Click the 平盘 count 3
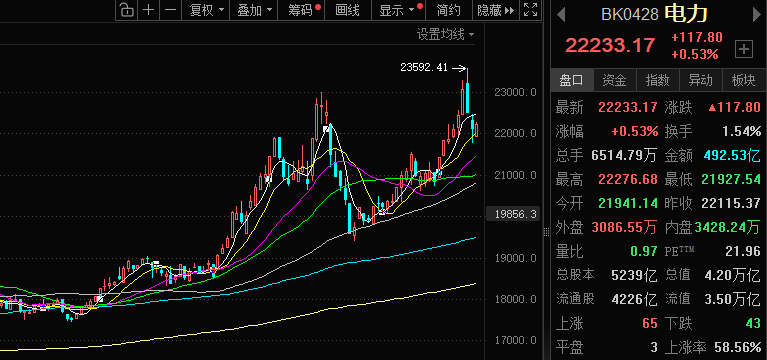 654,347
